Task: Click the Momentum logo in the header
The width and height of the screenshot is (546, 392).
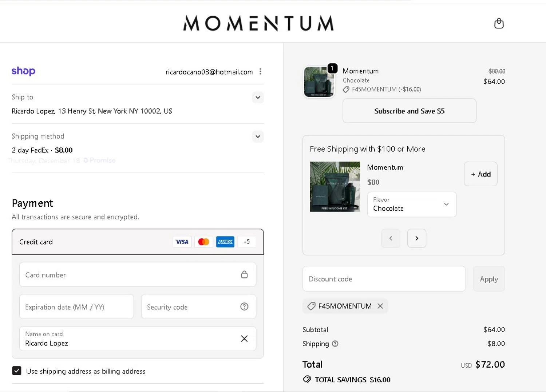Action: [258, 23]
